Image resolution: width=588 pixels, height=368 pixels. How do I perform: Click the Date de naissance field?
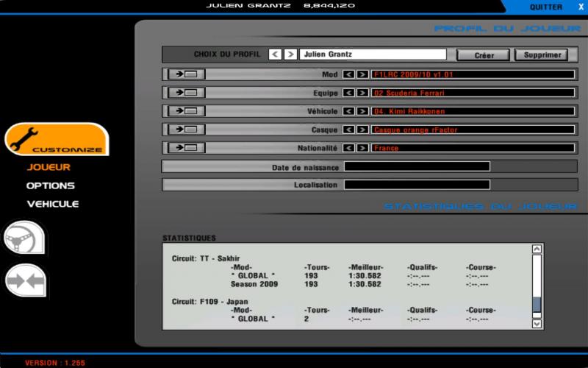tap(417, 166)
